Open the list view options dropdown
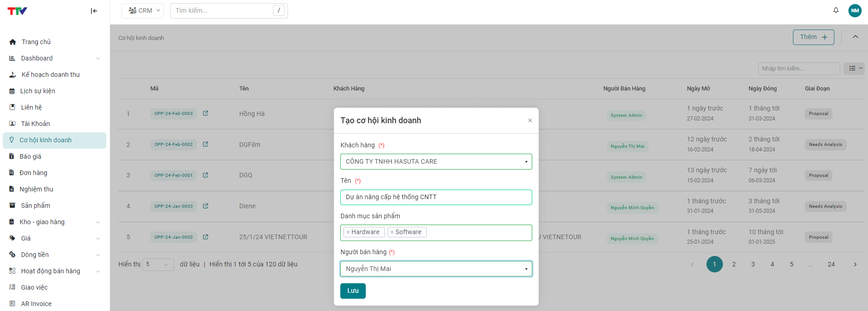Screen dimensions: 868x311 pyautogui.click(x=854, y=68)
